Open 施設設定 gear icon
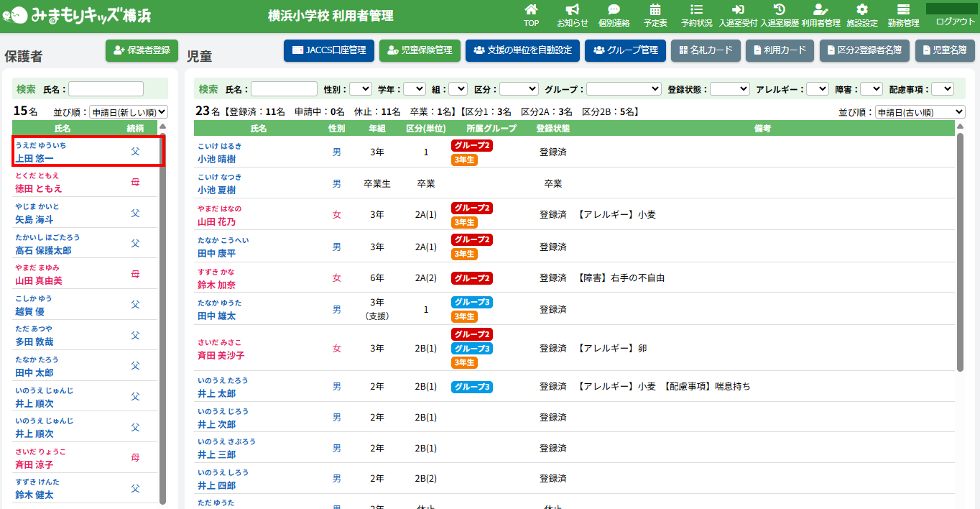 coord(862,10)
